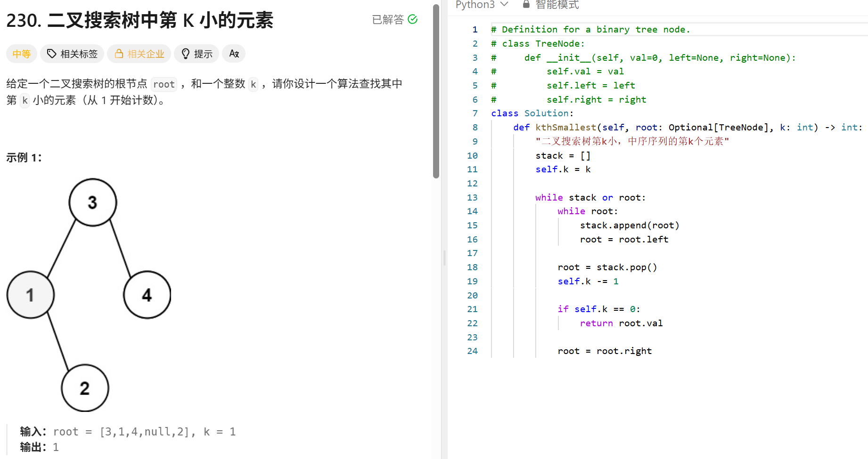Click the tag icon on 相关标签 chip
868x459 pixels.
(51, 53)
